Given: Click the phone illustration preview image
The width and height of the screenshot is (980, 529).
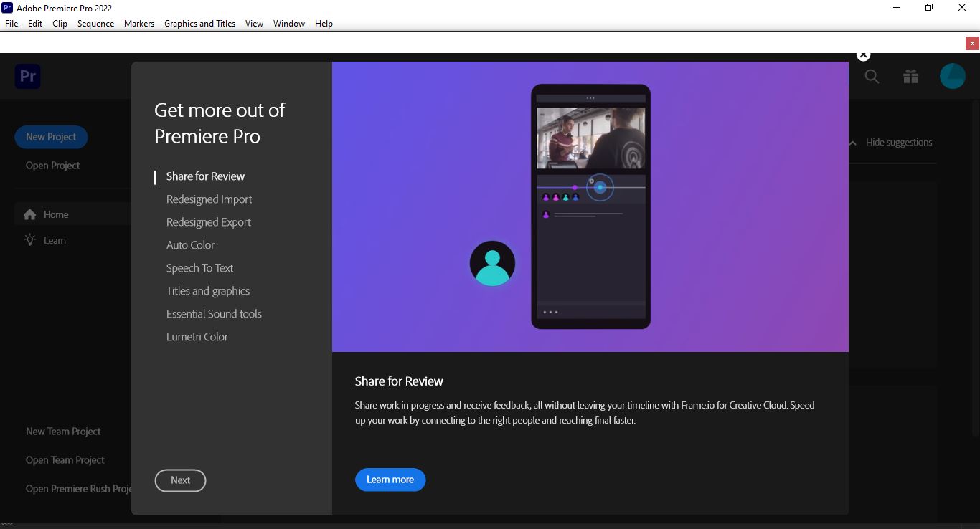Looking at the screenshot, I should [590, 206].
